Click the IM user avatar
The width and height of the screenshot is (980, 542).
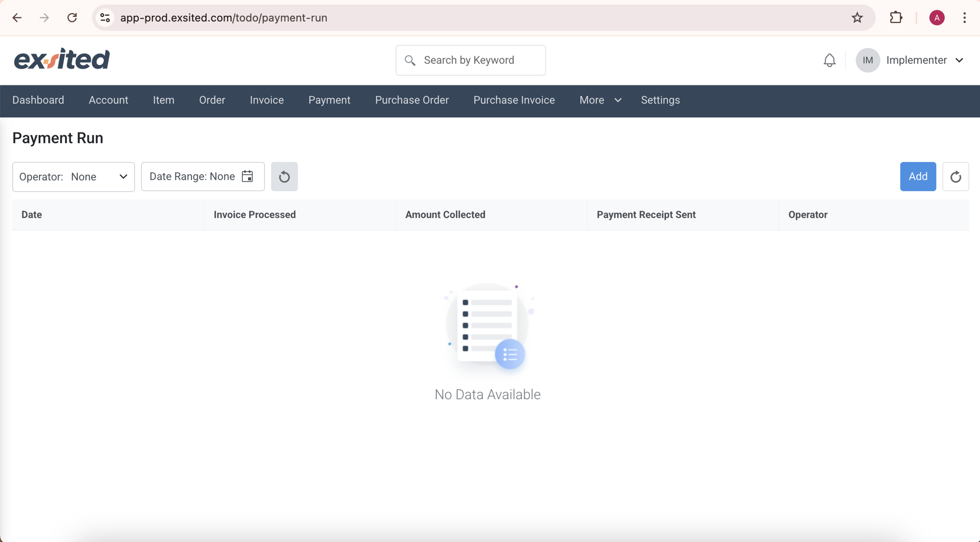click(868, 60)
